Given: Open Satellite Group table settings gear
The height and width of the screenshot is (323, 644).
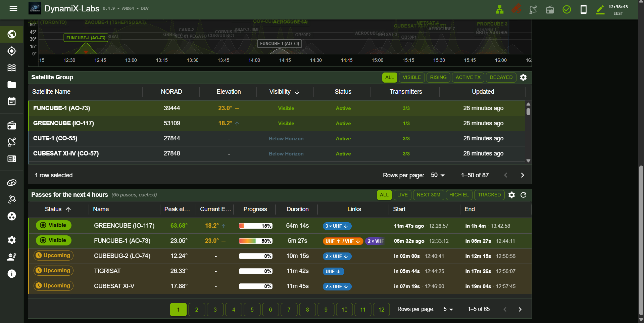Looking at the screenshot, I should coord(523,78).
